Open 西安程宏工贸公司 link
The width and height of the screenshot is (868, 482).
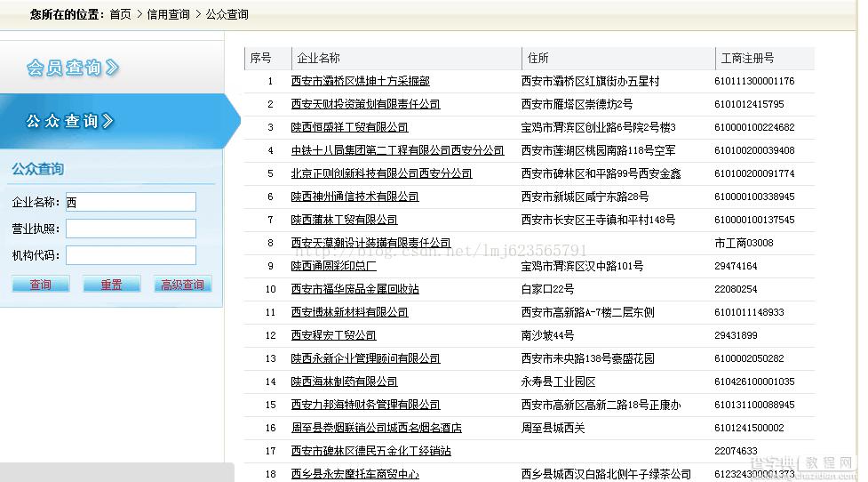click(334, 336)
